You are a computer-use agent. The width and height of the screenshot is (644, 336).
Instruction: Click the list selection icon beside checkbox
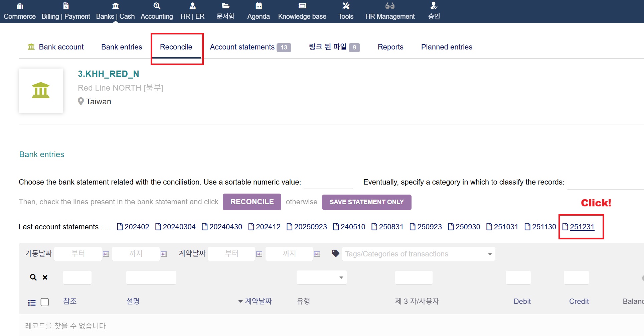tap(32, 303)
